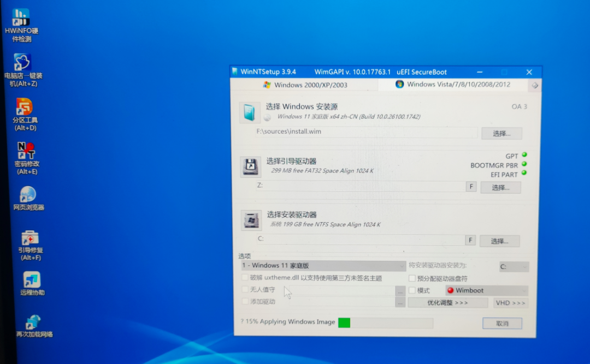
Task: Click 再次加载网络 reload network icon
Action: point(33,322)
